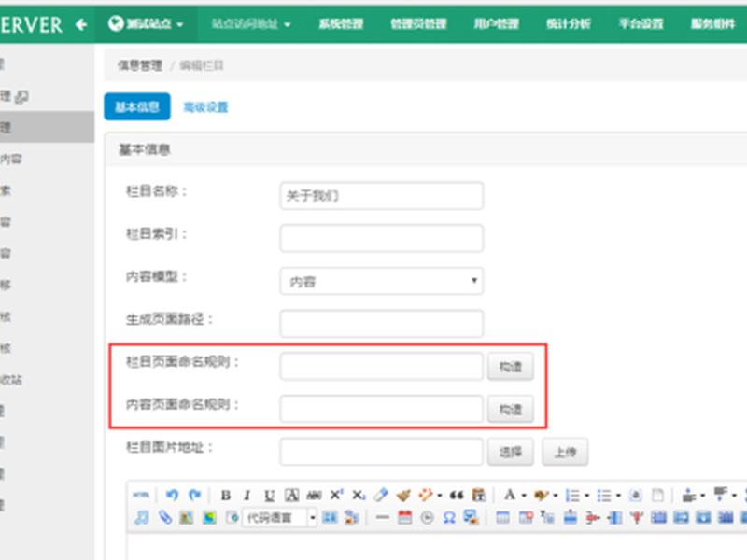Insert music with the note icon

pos(142,518)
